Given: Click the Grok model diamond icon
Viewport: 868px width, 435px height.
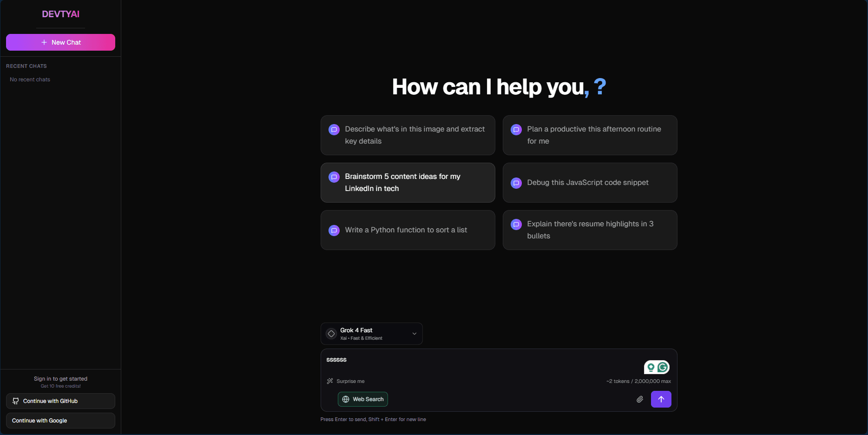Looking at the screenshot, I should click(331, 334).
